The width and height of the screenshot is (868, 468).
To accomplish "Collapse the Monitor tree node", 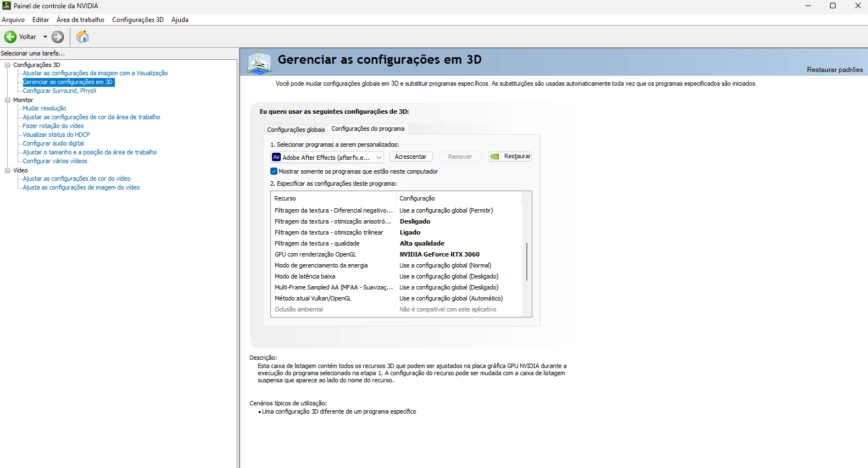I will tap(8, 100).
